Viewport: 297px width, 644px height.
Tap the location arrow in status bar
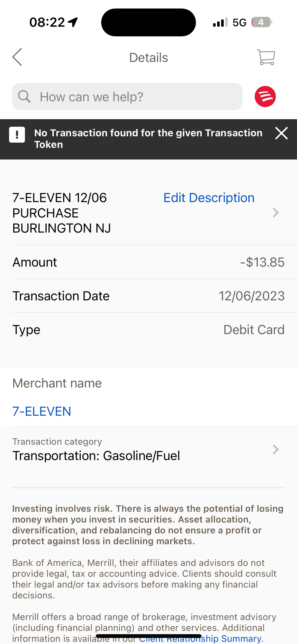(x=73, y=22)
